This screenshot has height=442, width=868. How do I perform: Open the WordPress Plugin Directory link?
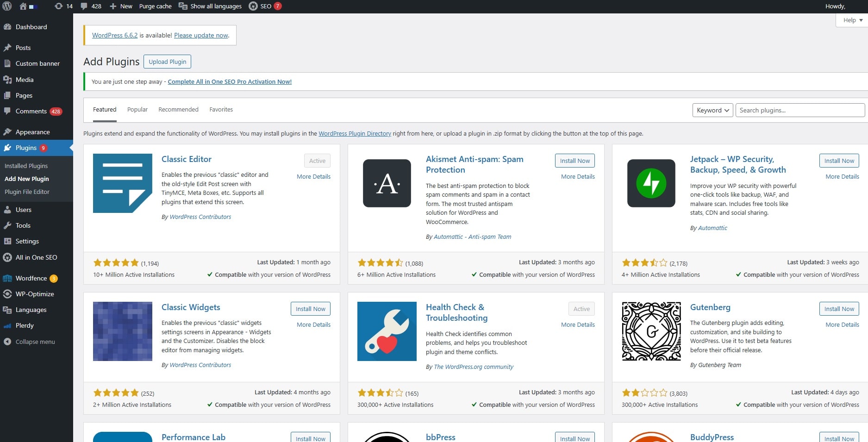click(355, 133)
